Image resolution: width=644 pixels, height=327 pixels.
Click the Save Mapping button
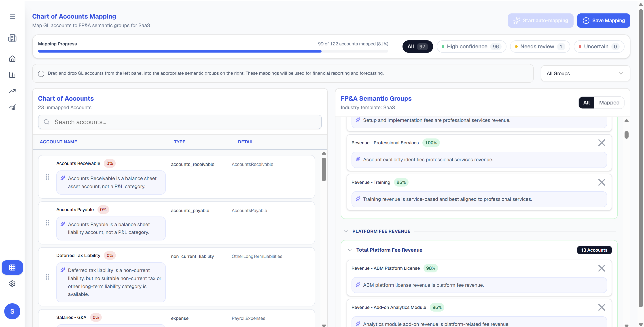604,21
